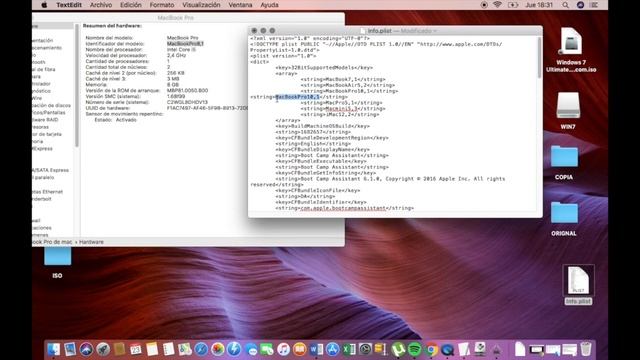This screenshot has width=640, height=360.
Task: Open Launchpad rocket icon in Dock
Action: pyautogui.click(x=103, y=349)
